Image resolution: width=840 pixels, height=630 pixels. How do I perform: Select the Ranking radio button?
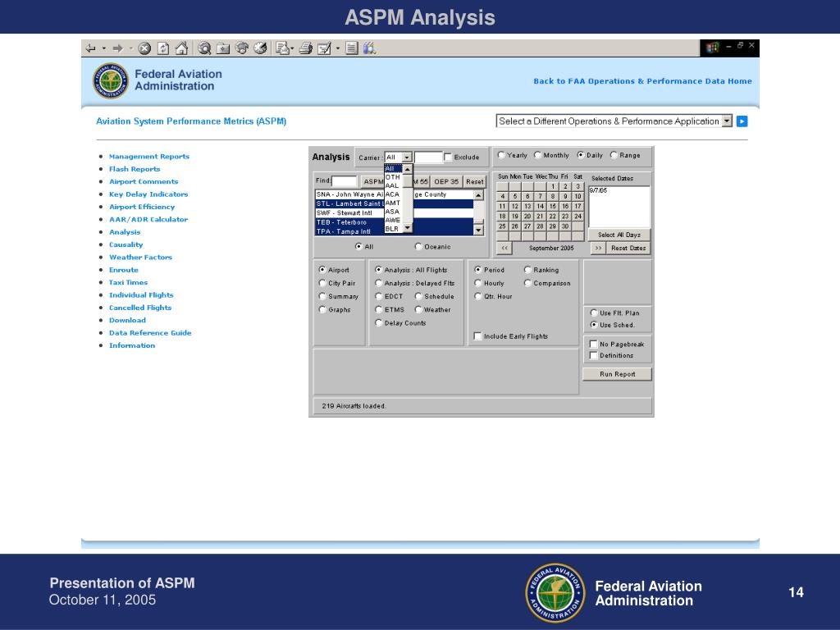click(x=527, y=269)
